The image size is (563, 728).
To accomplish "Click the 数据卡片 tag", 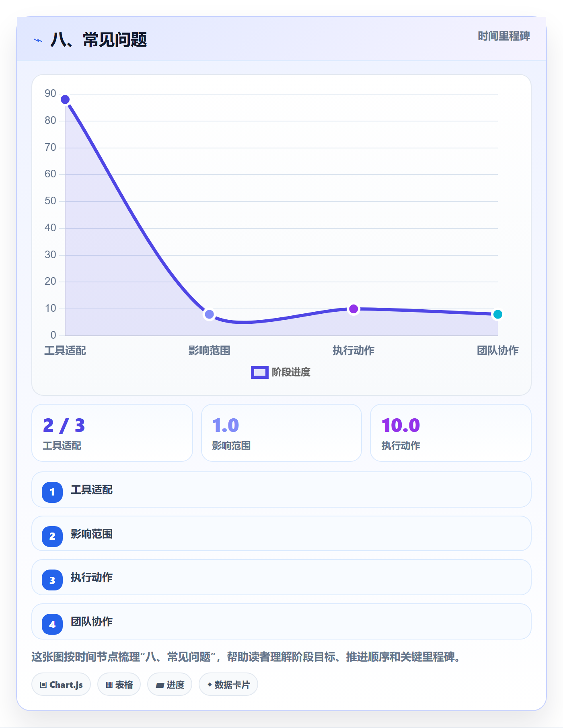I will coord(228,685).
